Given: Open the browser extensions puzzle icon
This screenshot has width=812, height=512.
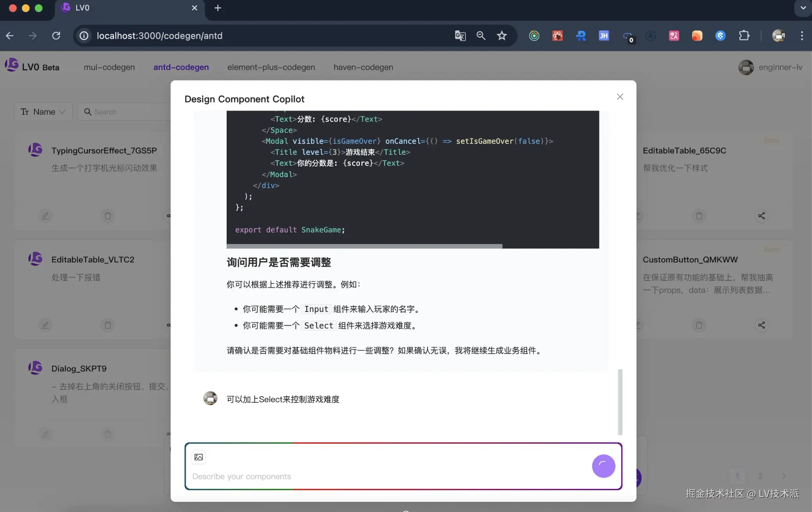Looking at the screenshot, I should point(744,36).
